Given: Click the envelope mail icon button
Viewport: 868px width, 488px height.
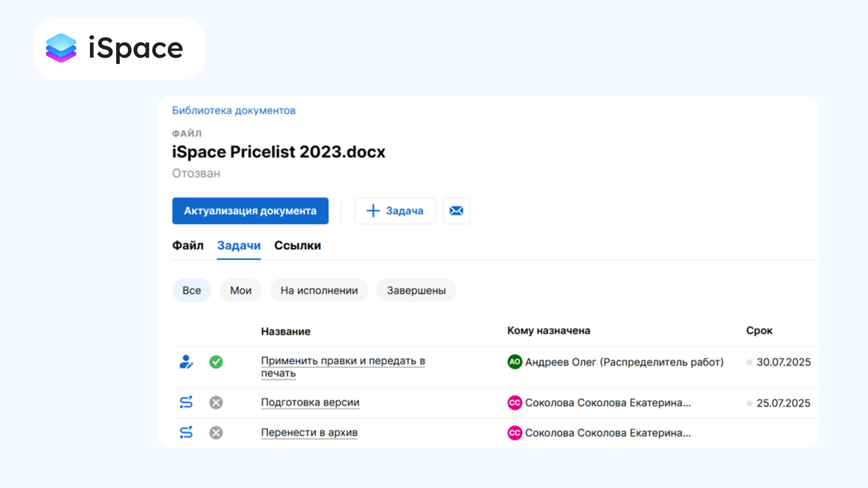Looking at the screenshot, I should [x=456, y=211].
